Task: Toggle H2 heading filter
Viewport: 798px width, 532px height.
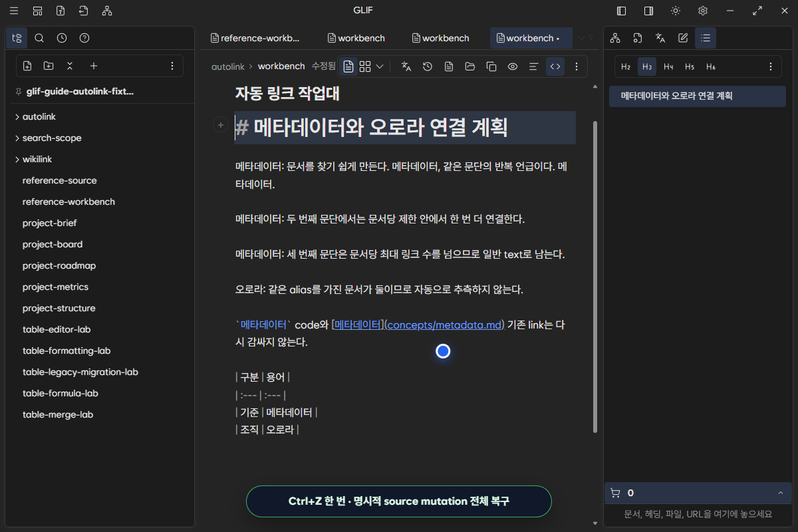Action: (x=626, y=66)
